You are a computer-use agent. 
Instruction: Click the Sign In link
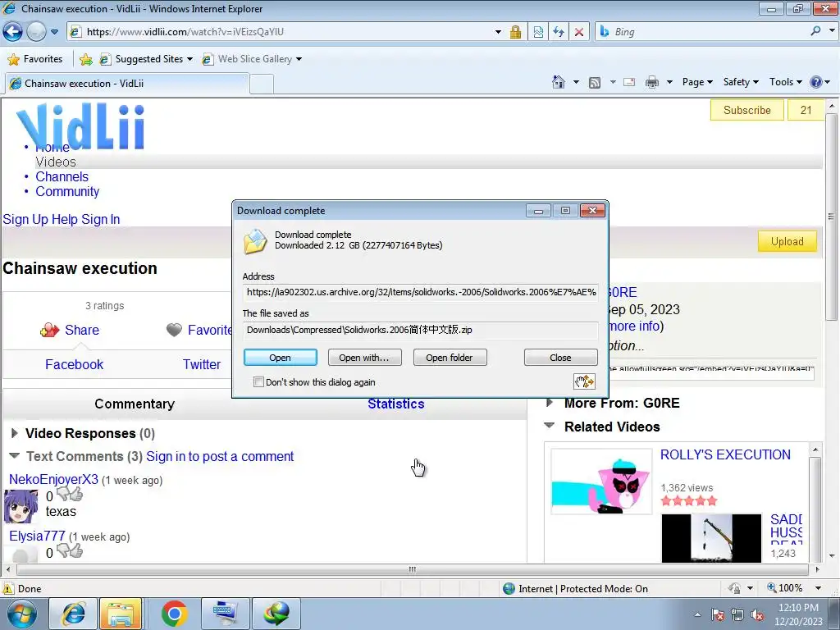101,220
